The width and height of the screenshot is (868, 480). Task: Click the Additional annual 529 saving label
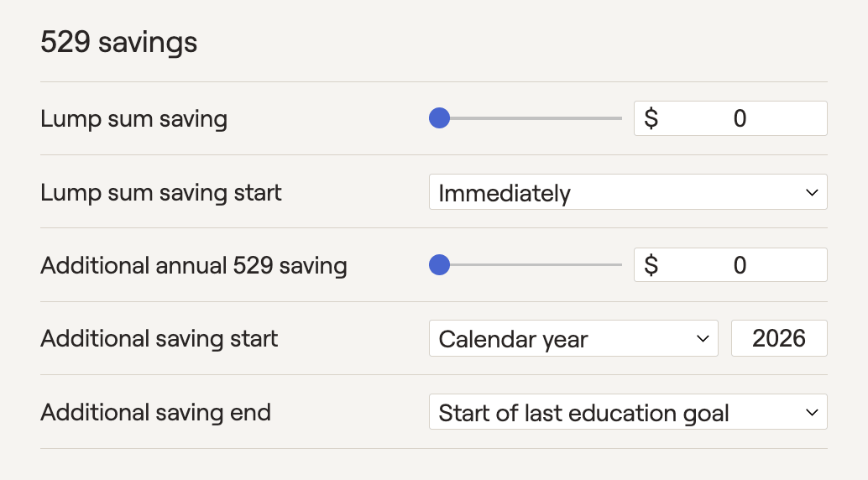(193, 266)
